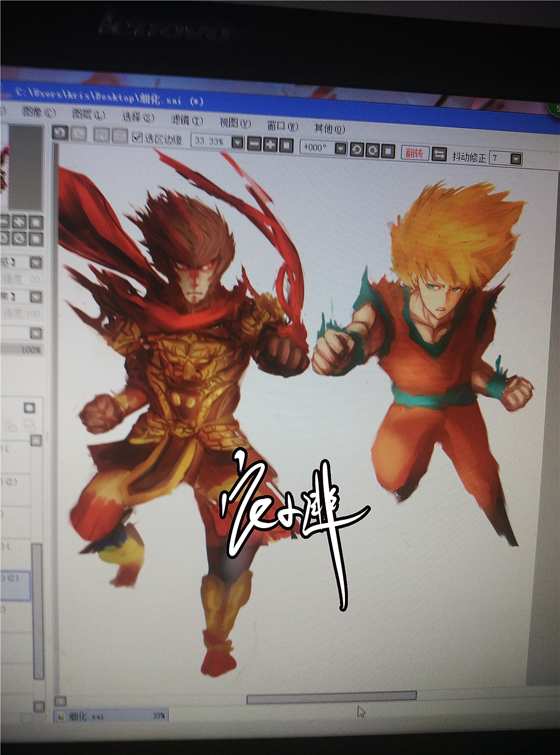The width and height of the screenshot is (560, 755).
Task: Open the 图层 menu
Action: [x=88, y=115]
